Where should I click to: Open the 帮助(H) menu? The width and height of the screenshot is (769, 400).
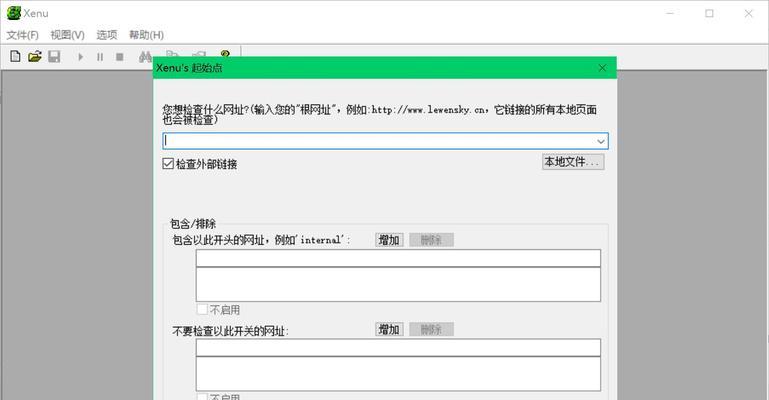point(146,35)
